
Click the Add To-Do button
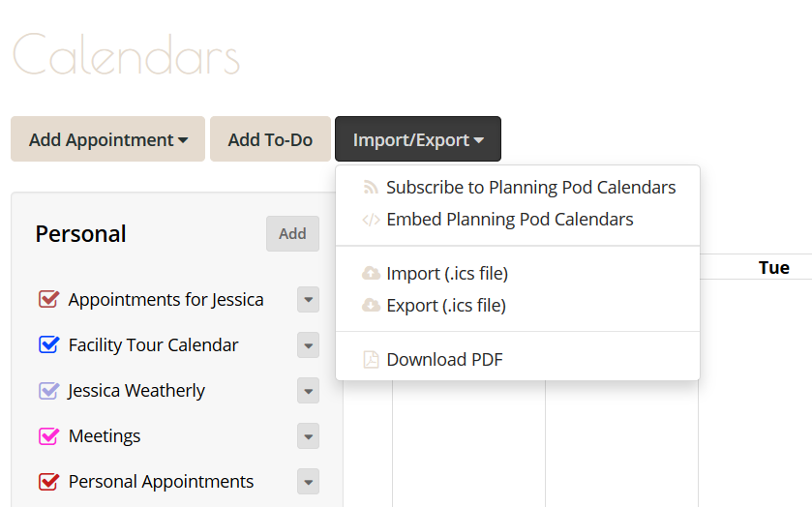click(x=270, y=139)
